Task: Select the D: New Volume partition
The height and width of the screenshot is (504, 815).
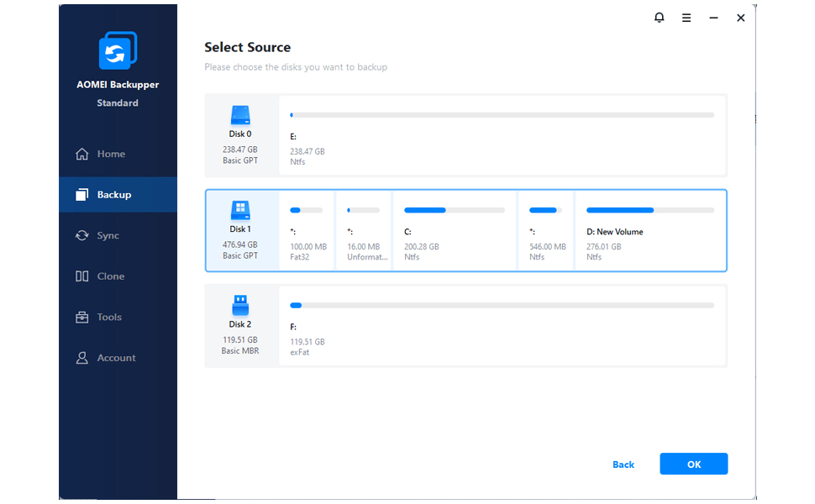Action: [x=649, y=231]
